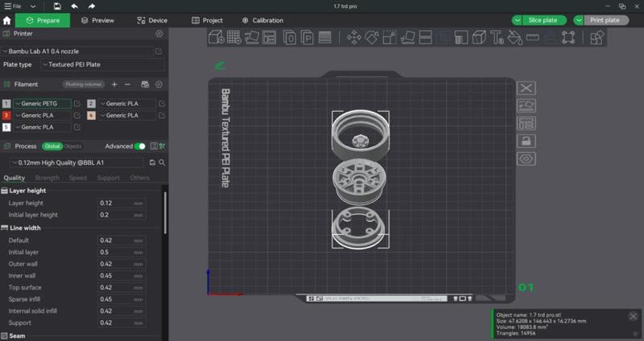Click the AMS sync filament icon

coord(145,84)
